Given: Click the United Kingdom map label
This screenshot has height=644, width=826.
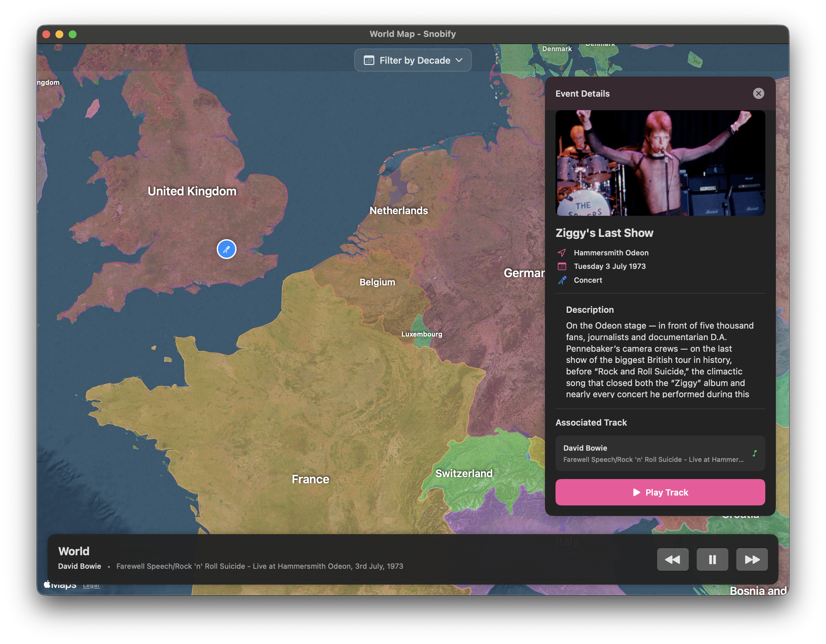Looking at the screenshot, I should pyautogui.click(x=192, y=191).
